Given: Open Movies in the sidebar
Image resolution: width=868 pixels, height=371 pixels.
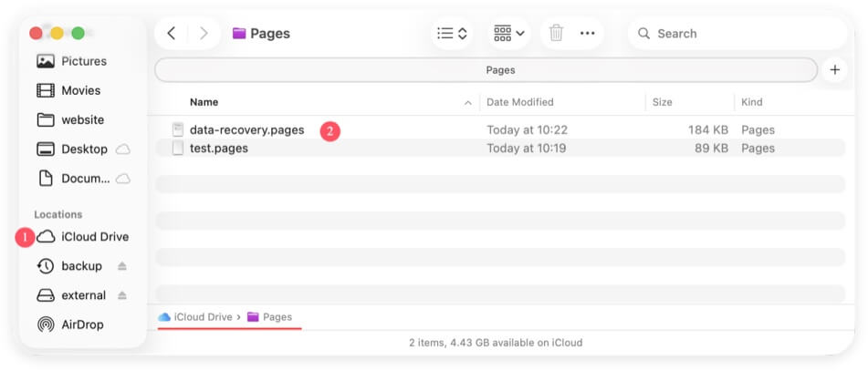Looking at the screenshot, I should [x=68, y=90].
